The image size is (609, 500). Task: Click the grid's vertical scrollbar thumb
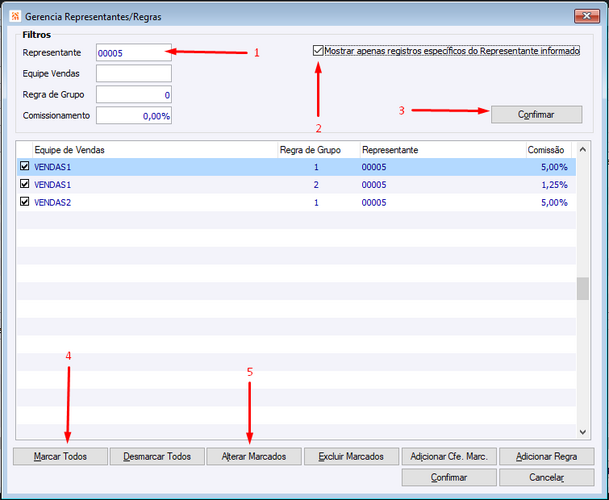tap(583, 289)
